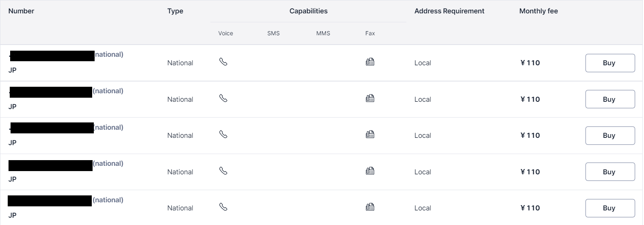Click the Monthly fee column header
The height and width of the screenshot is (225, 644).
[x=538, y=11]
